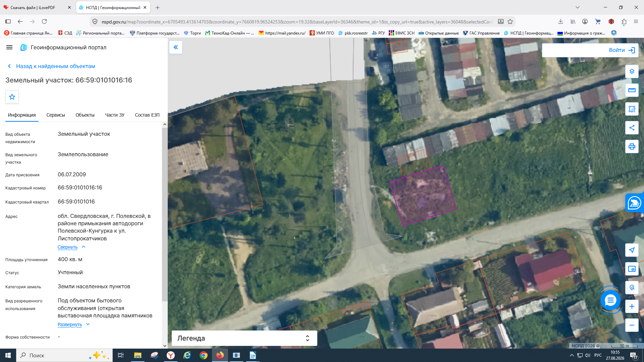Click the info panel vertical scrollbar
The image size is (644, 362).
pyautogui.click(x=164, y=215)
